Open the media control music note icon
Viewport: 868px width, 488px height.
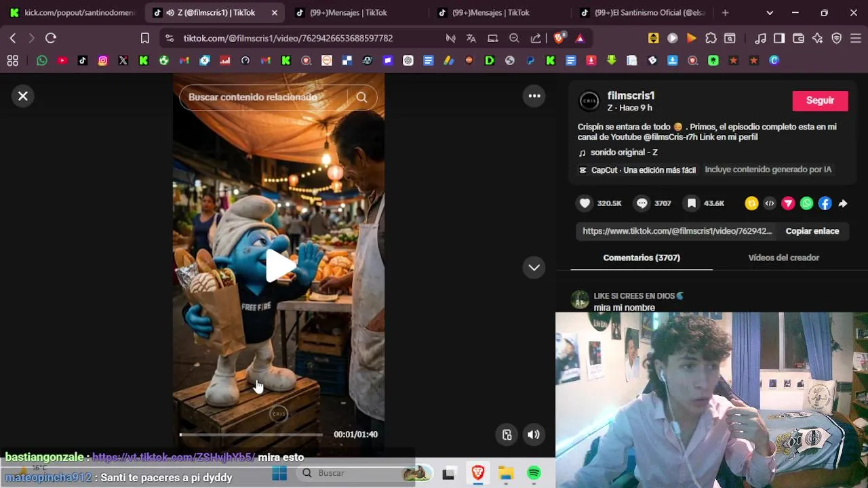[761, 38]
